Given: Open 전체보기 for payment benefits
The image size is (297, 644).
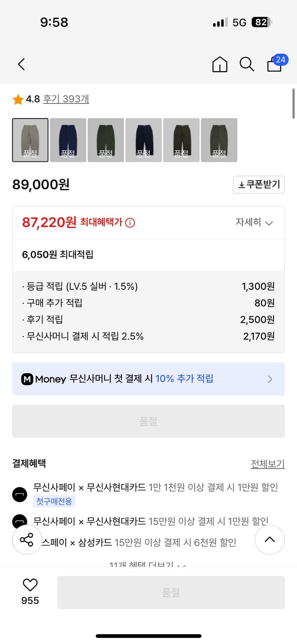Looking at the screenshot, I should 268,464.
